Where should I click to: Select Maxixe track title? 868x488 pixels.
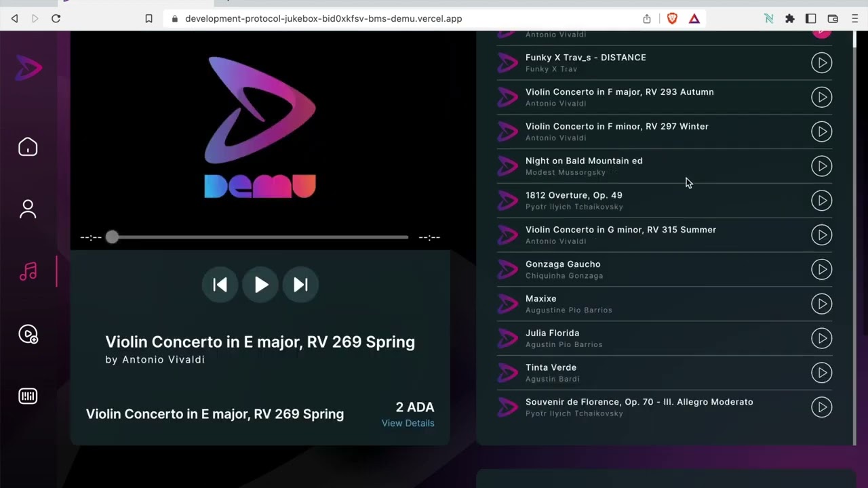(540, 298)
